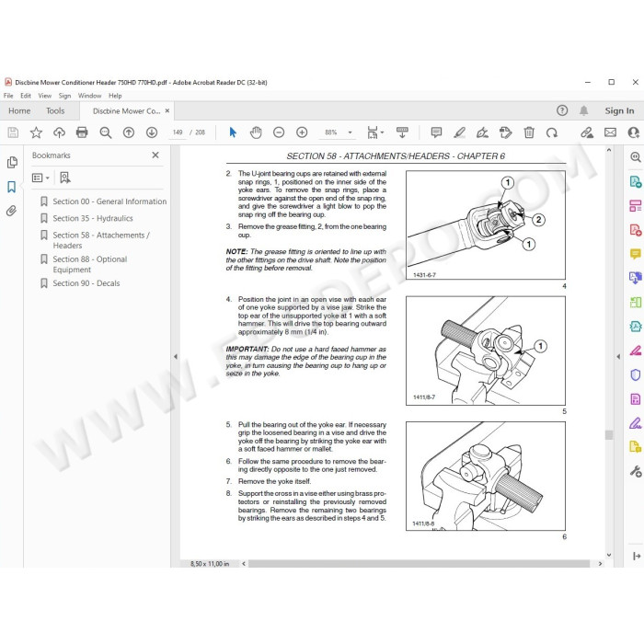
Task: Switch to the Tools tab
Action: (x=55, y=111)
